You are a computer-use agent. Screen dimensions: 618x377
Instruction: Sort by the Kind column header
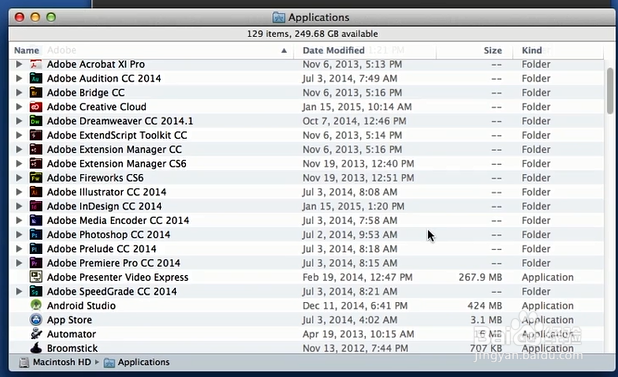(558, 50)
